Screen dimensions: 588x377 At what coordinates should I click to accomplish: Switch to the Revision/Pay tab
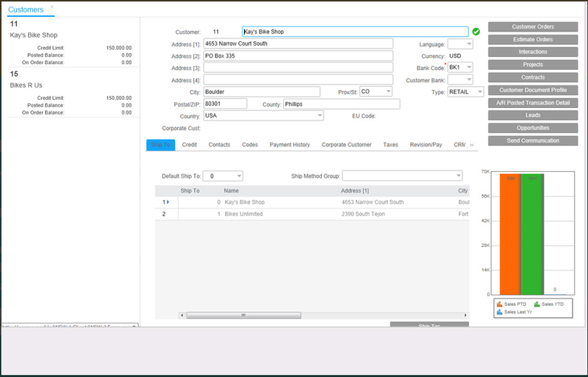point(426,145)
